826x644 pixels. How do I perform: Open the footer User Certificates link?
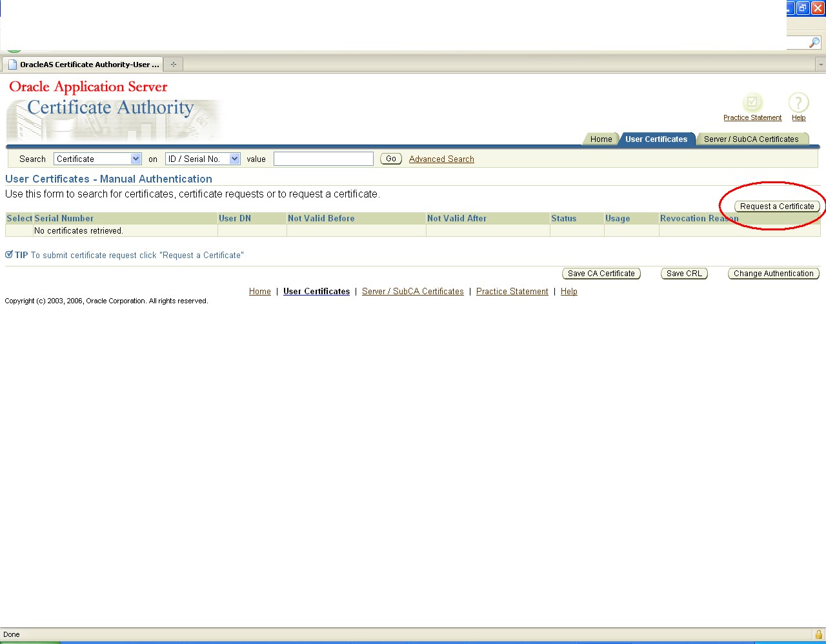tap(316, 292)
